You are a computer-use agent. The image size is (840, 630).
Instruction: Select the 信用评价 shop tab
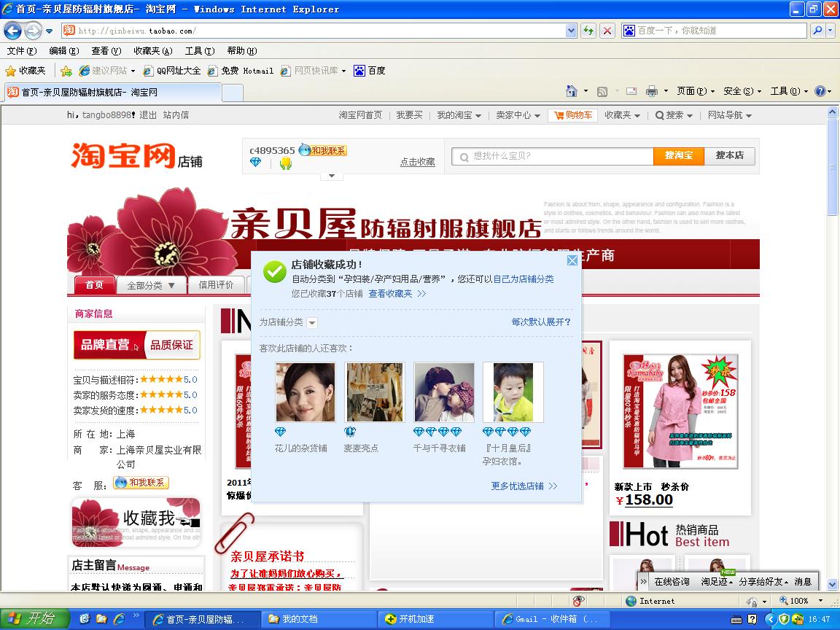point(216,285)
